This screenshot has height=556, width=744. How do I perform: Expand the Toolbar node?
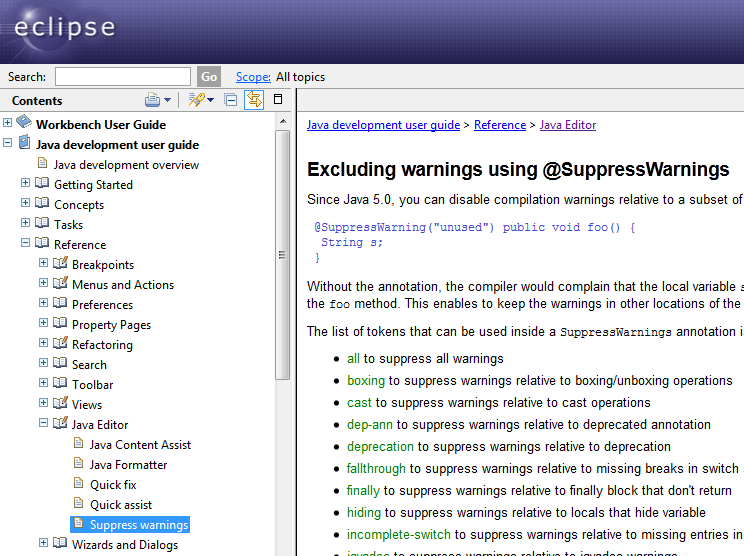(x=43, y=382)
